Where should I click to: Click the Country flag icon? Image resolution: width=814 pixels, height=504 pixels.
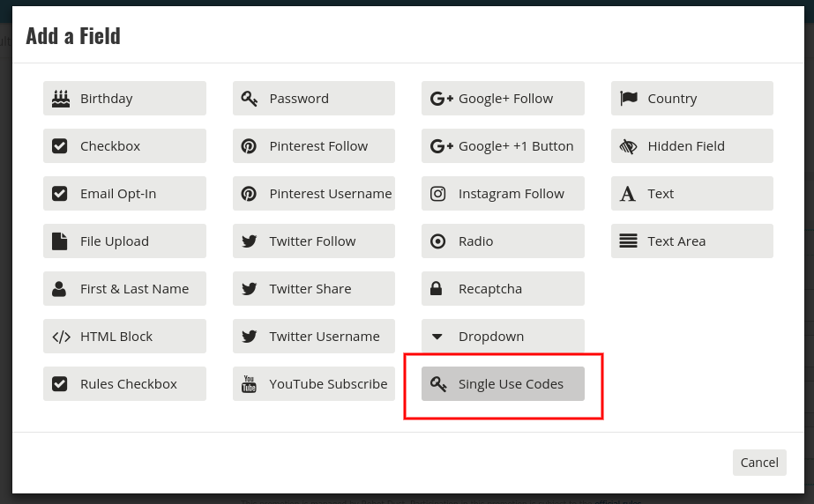pos(628,98)
